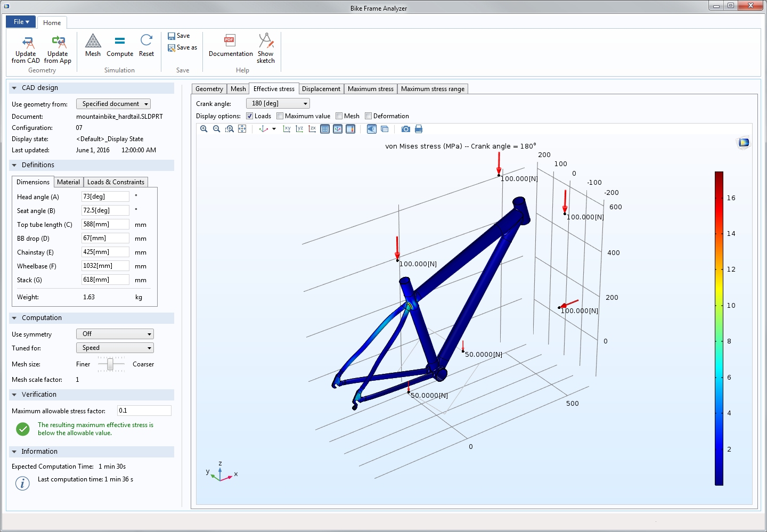Viewport: 767px width, 532px height.
Task: Click the Zoom Extents icon
Action: point(242,129)
